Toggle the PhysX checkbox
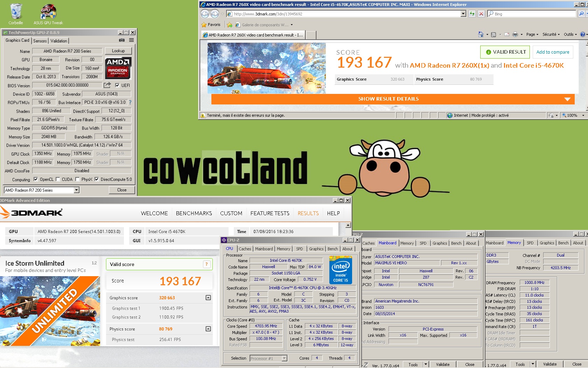 pyautogui.click(x=77, y=179)
